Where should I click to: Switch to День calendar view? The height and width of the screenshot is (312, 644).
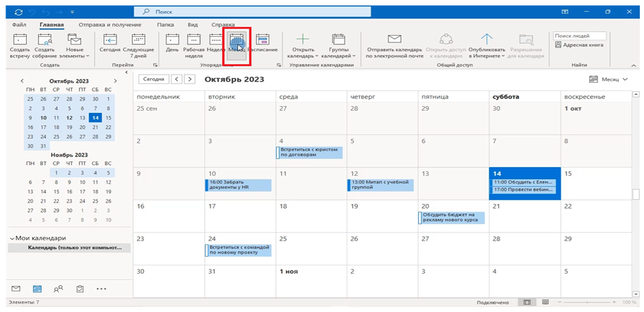(173, 44)
